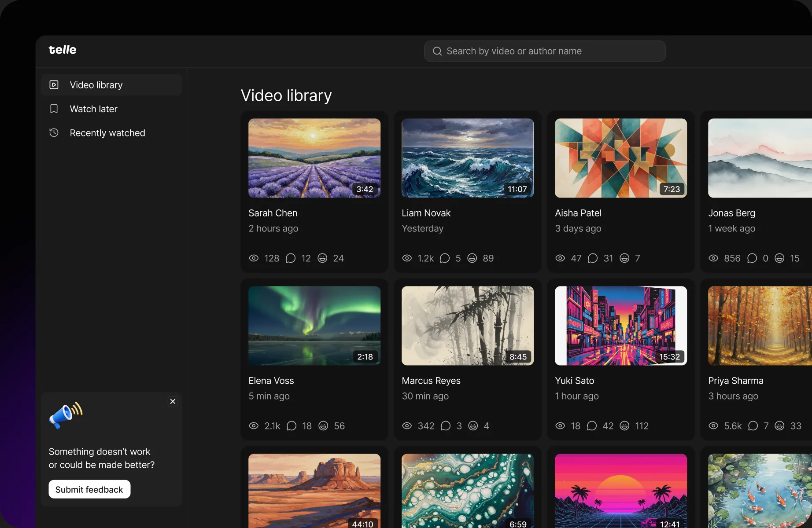Click reactions smiley on Liam Novak card
This screenshot has width=812, height=528.
[x=472, y=258]
